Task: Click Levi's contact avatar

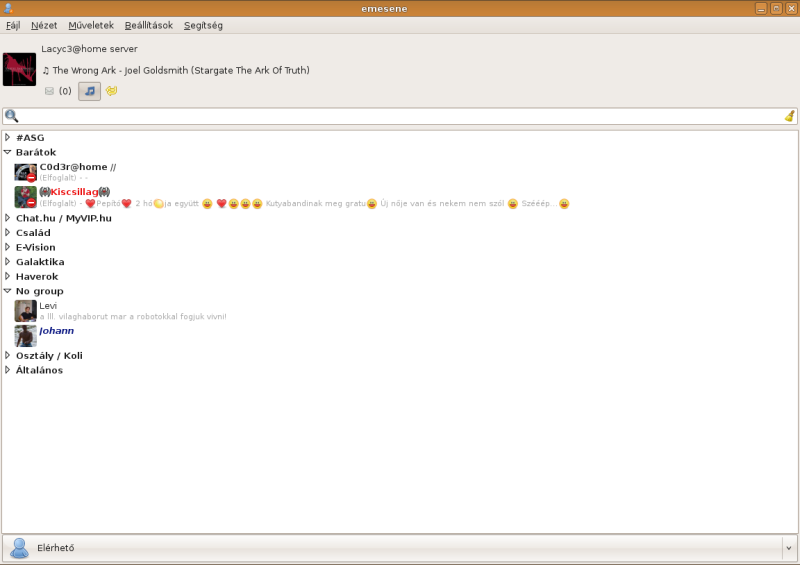Action: [x=26, y=311]
